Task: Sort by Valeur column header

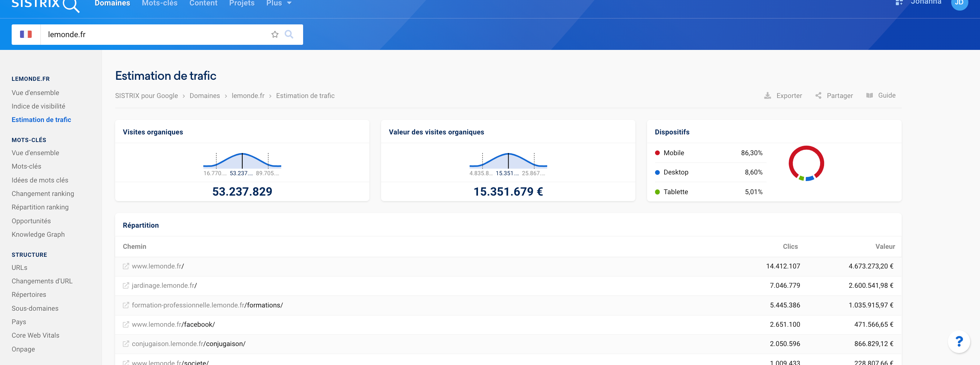Action: [x=885, y=246]
